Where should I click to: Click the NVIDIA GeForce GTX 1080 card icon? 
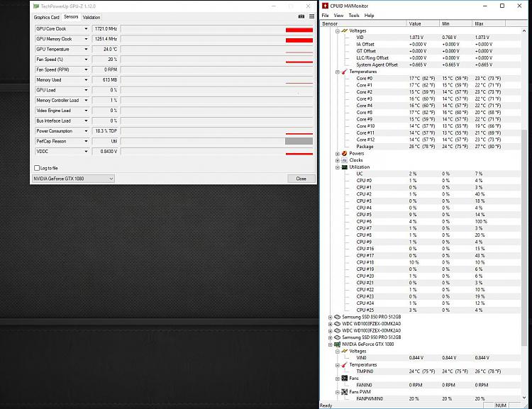337,344
